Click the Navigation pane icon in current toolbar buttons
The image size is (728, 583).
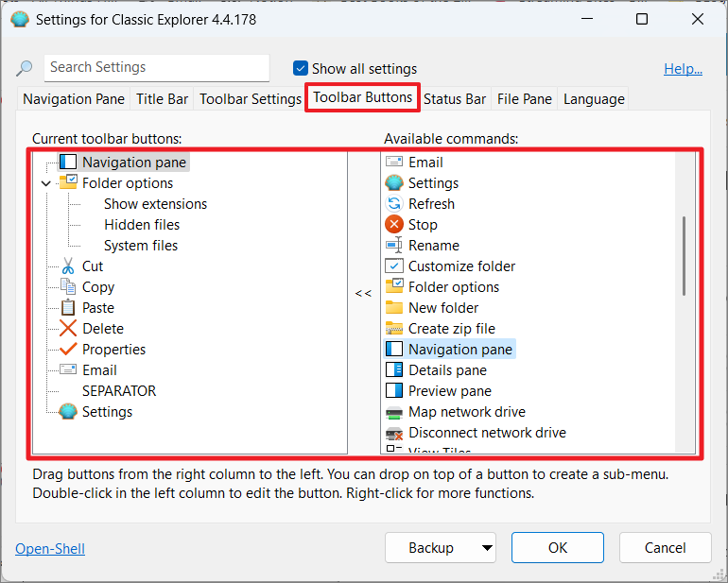(68, 163)
